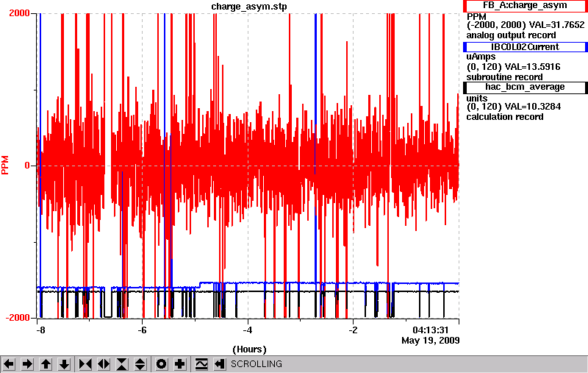Click the 2000 y-axis top value
This screenshot has width=588, height=373.
coord(19,13)
